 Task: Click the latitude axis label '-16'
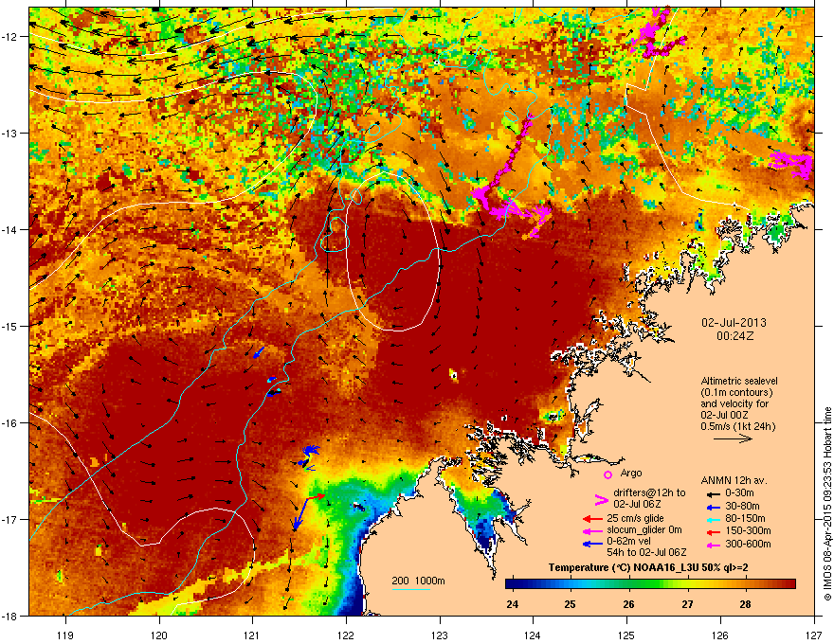click(x=9, y=423)
